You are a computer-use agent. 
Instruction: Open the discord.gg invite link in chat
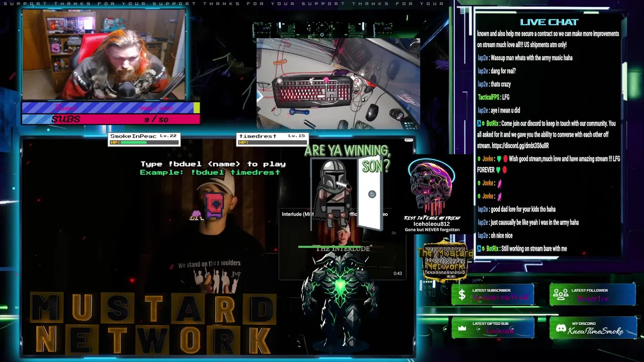(520, 146)
